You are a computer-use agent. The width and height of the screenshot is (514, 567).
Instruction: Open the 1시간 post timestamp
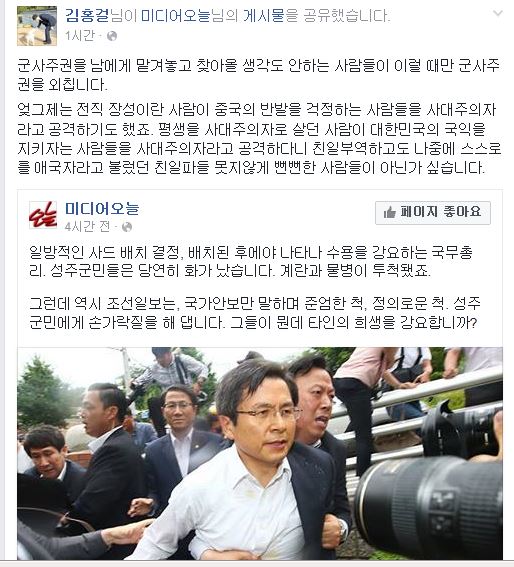click(x=80, y=35)
